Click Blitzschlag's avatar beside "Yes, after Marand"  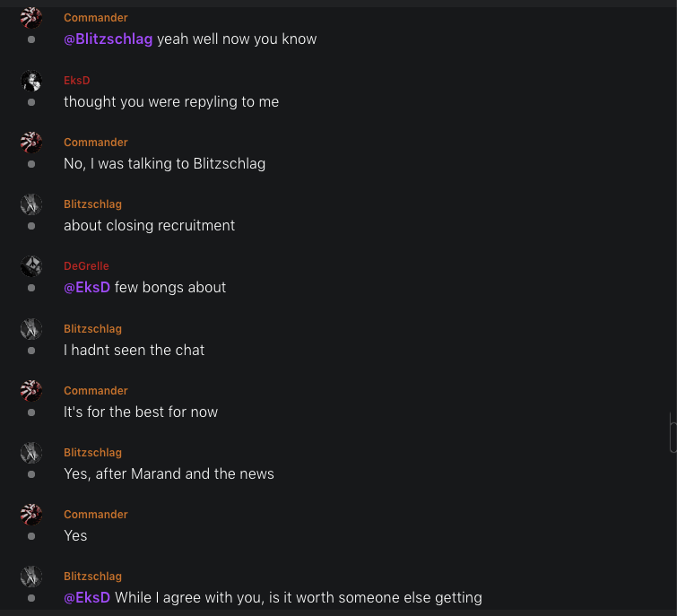(31, 453)
